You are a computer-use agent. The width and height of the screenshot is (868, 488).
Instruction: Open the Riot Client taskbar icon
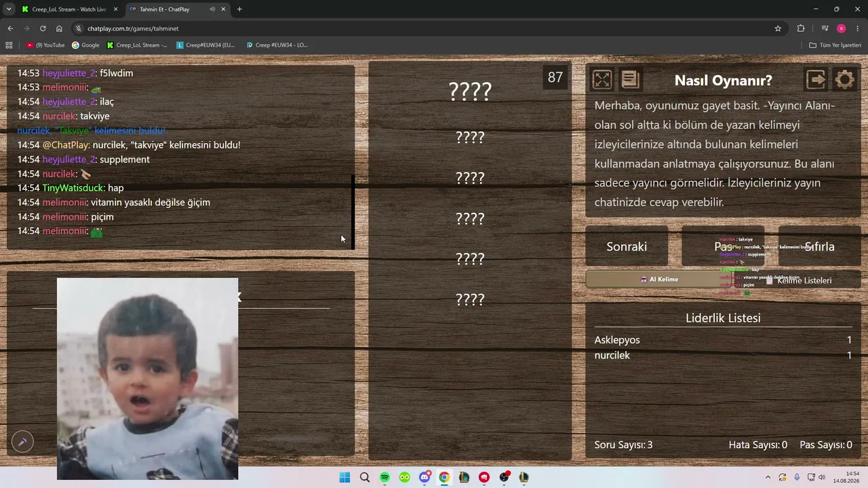[484, 477]
